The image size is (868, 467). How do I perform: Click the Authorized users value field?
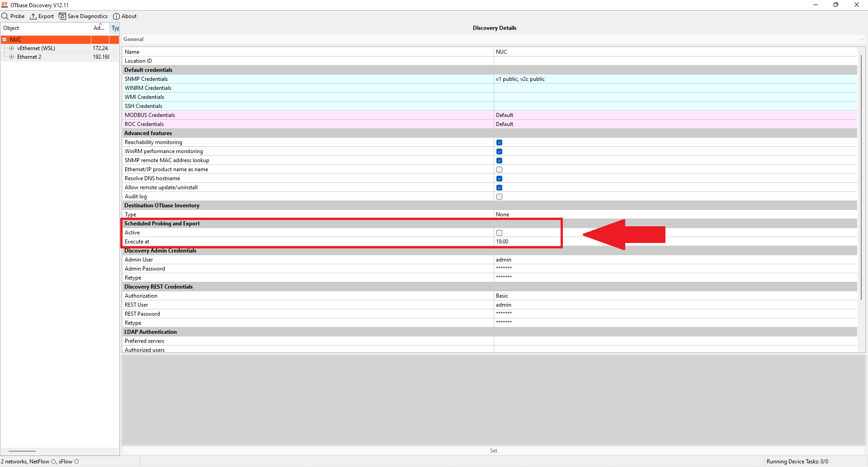click(x=675, y=350)
